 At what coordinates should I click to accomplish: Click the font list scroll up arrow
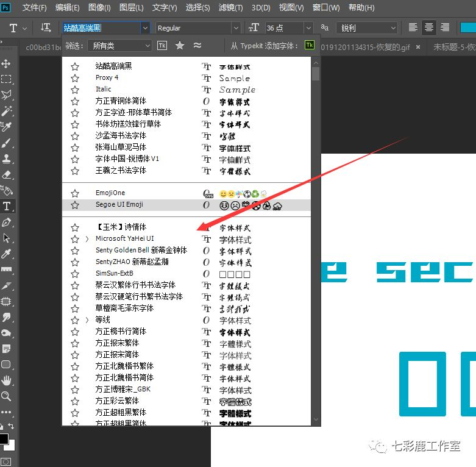tap(316, 63)
